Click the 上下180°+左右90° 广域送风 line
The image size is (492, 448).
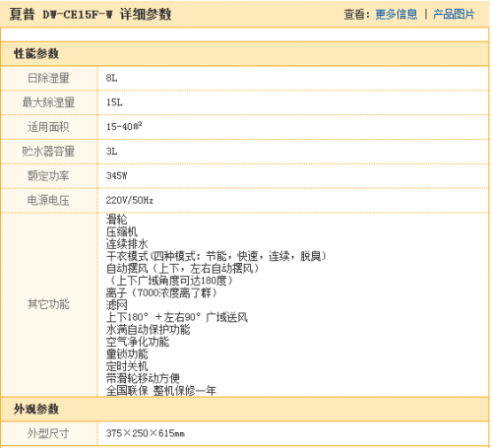[x=177, y=317]
